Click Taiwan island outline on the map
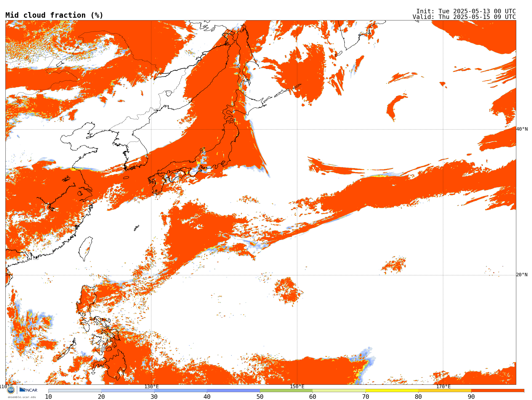The width and height of the screenshot is (532, 400). pyautogui.click(x=85, y=248)
